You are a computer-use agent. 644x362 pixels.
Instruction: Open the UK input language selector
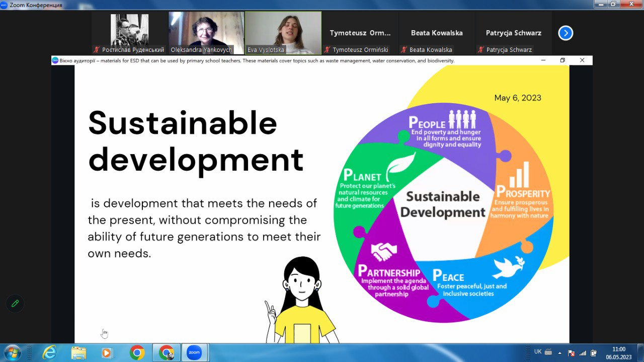538,352
